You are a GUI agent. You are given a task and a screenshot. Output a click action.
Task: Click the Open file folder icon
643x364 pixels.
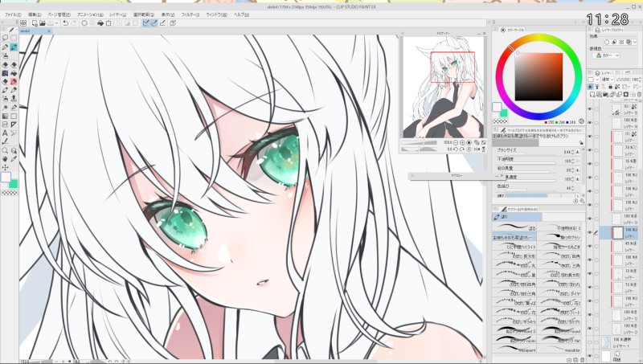point(43,23)
